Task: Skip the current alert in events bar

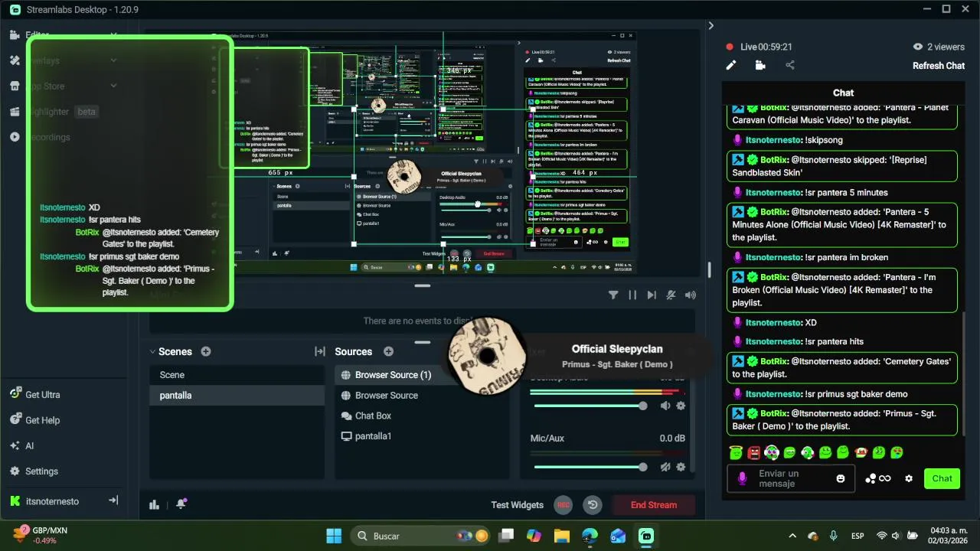Action: tap(652, 295)
